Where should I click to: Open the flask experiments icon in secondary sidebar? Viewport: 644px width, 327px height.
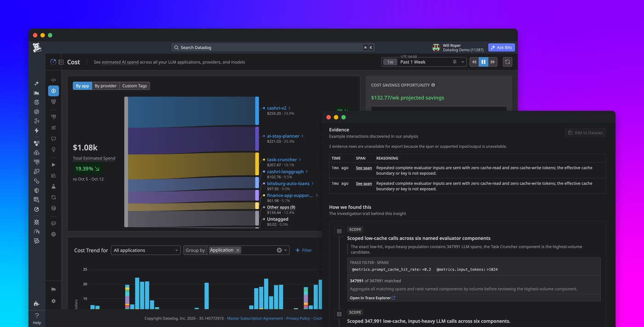coord(53,187)
